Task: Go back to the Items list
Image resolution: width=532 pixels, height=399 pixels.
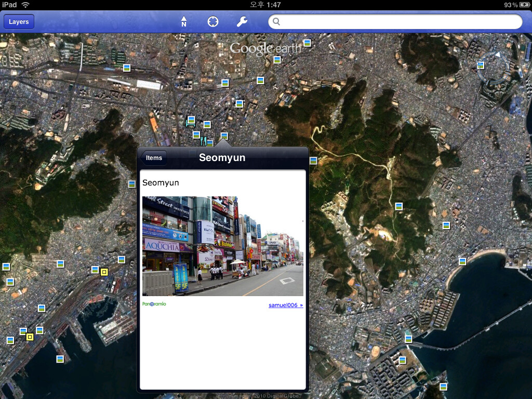Action: coord(153,157)
